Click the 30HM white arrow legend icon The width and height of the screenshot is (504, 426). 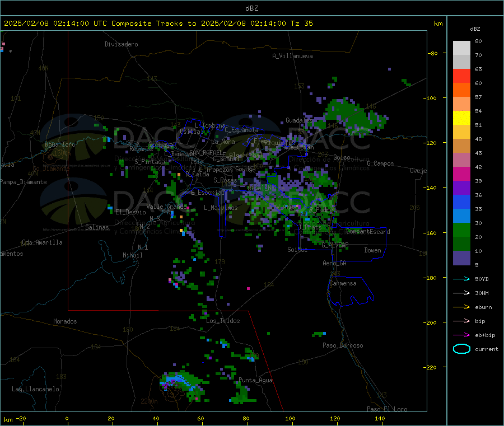pos(461,293)
